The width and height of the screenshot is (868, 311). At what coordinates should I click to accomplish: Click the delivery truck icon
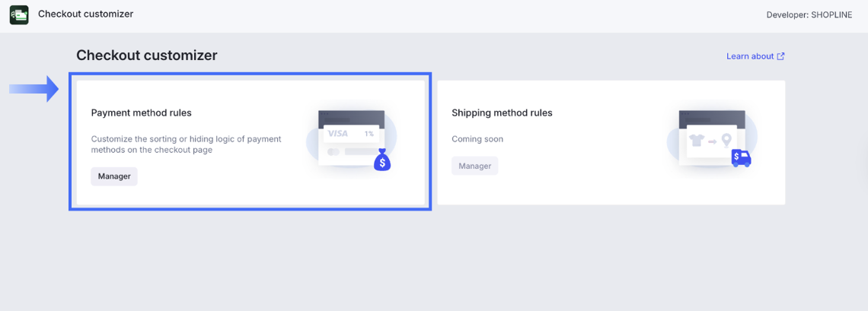[741, 158]
